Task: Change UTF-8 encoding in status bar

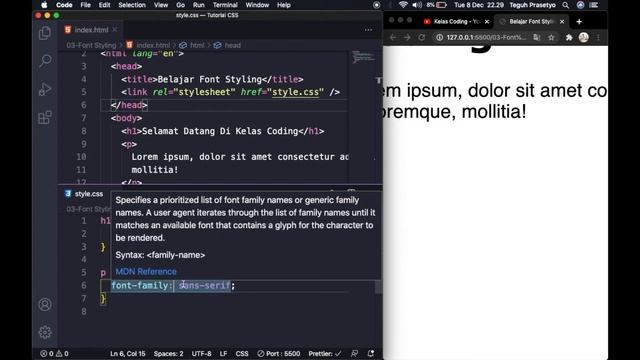Action: tap(201, 353)
